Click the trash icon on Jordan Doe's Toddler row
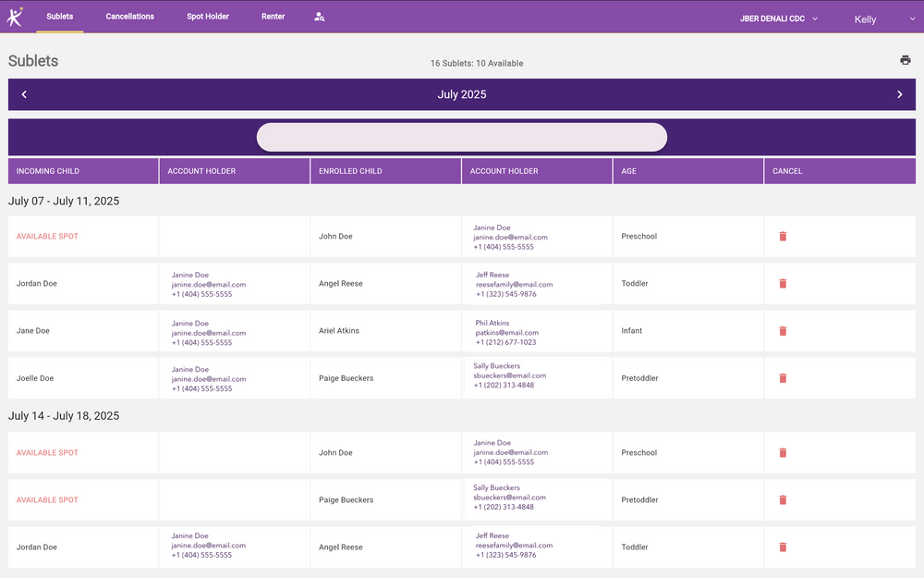Screen dimensions: 924x578 (x=783, y=283)
